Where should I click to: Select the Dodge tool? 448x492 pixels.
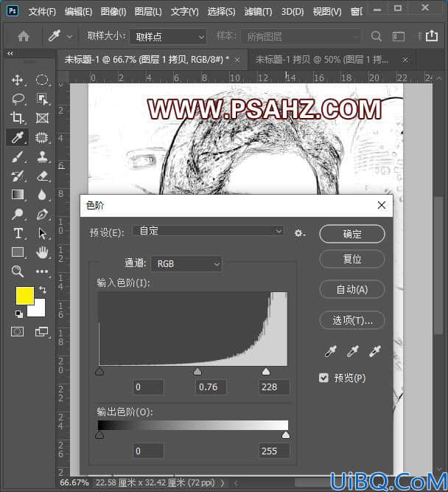point(17,215)
